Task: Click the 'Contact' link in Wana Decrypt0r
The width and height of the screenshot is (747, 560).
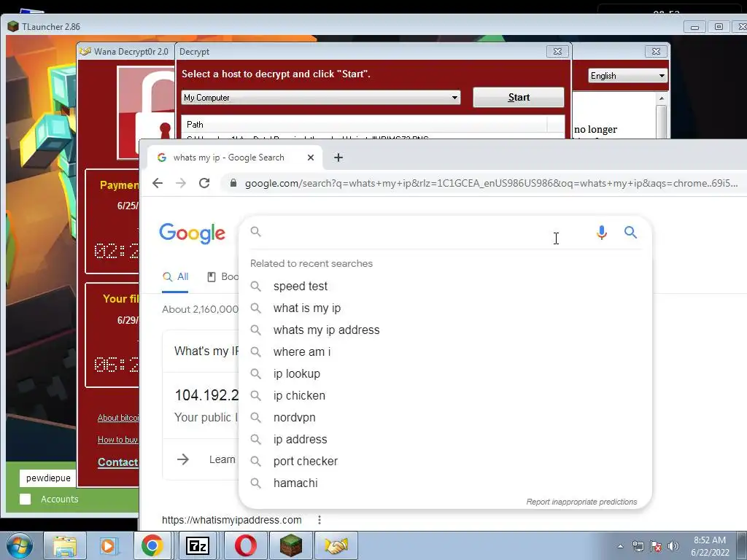Action: pyautogui.click(x=118, y=462)
